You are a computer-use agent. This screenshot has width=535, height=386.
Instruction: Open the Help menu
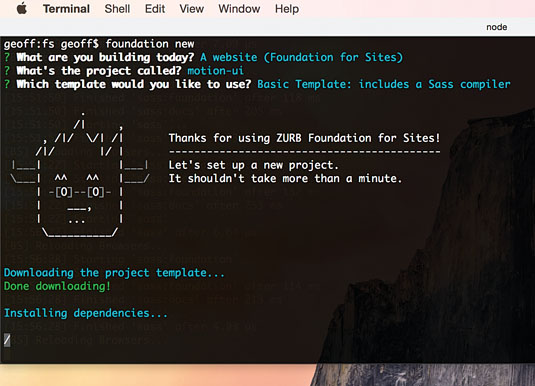(x=287, y=9)
